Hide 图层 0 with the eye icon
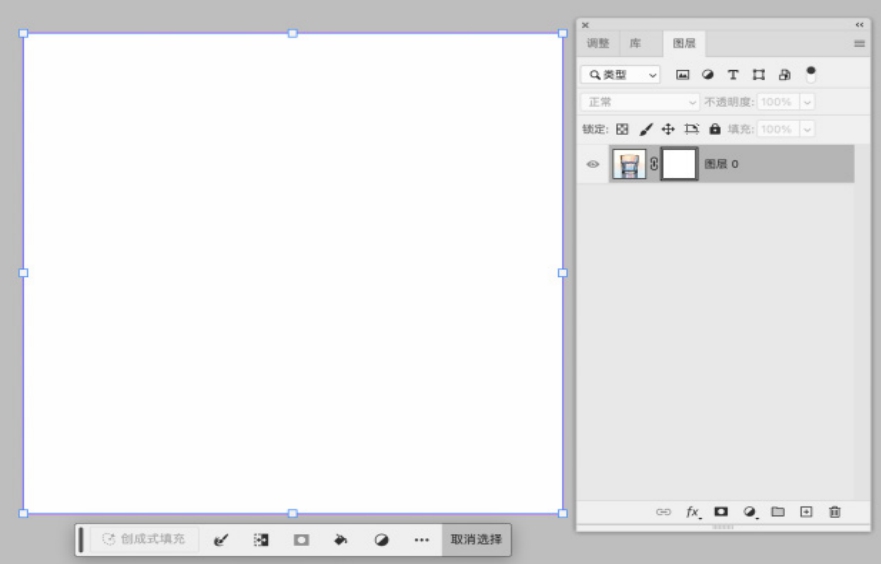The height and width of the screenshot is (564, 881). pyautogui.click(x=592, y=164)
